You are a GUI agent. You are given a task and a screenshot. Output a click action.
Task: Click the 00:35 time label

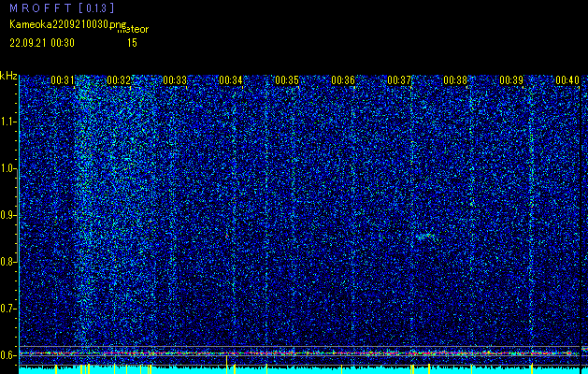pos(287,80)
